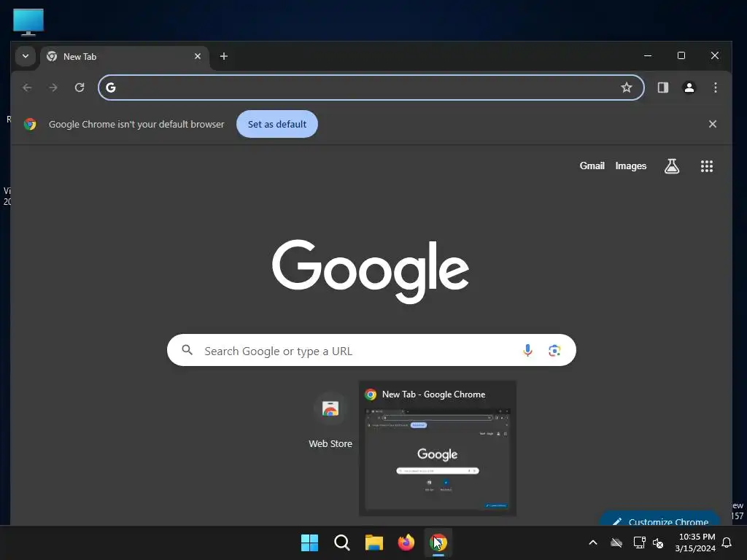Click the magnifier icon in search box

187,351
